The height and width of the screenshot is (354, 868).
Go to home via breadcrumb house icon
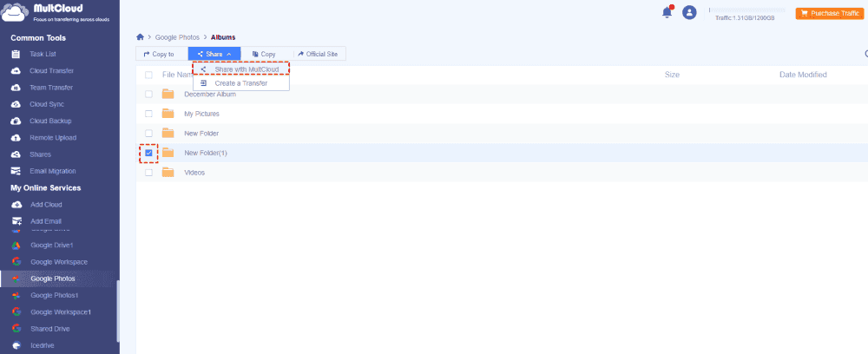[x=140, y=37]
